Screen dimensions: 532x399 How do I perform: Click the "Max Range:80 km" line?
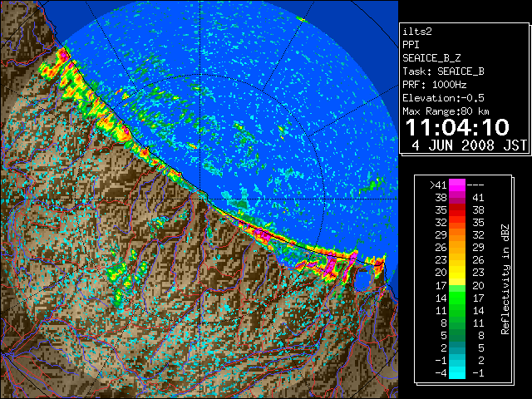(x=446, y=111)
